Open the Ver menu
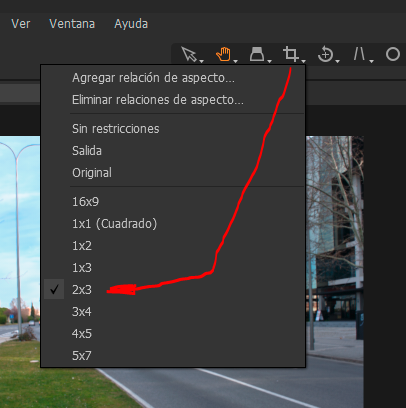 click(x=21, y=24)
